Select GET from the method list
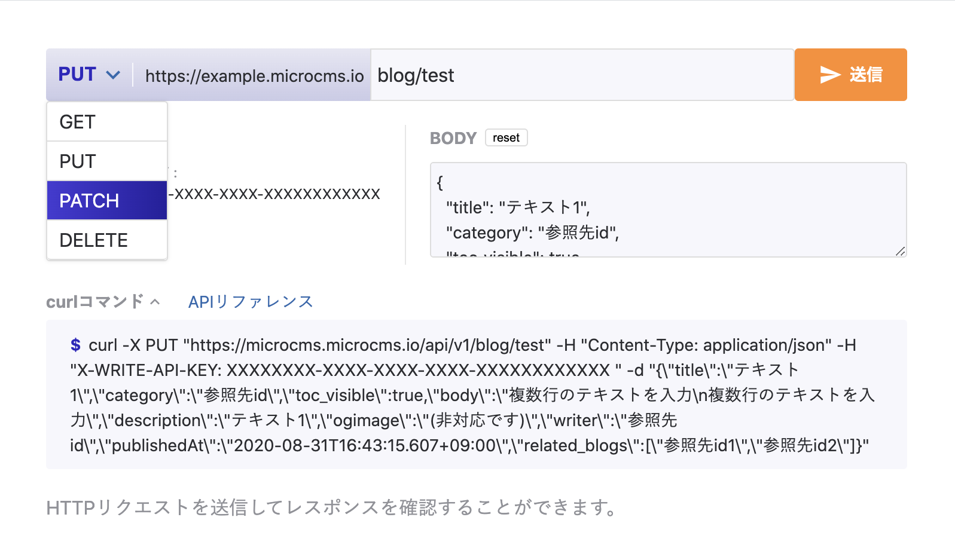Image resolution: width=955 pixels, height=560 pixels. tap(107, 122)
